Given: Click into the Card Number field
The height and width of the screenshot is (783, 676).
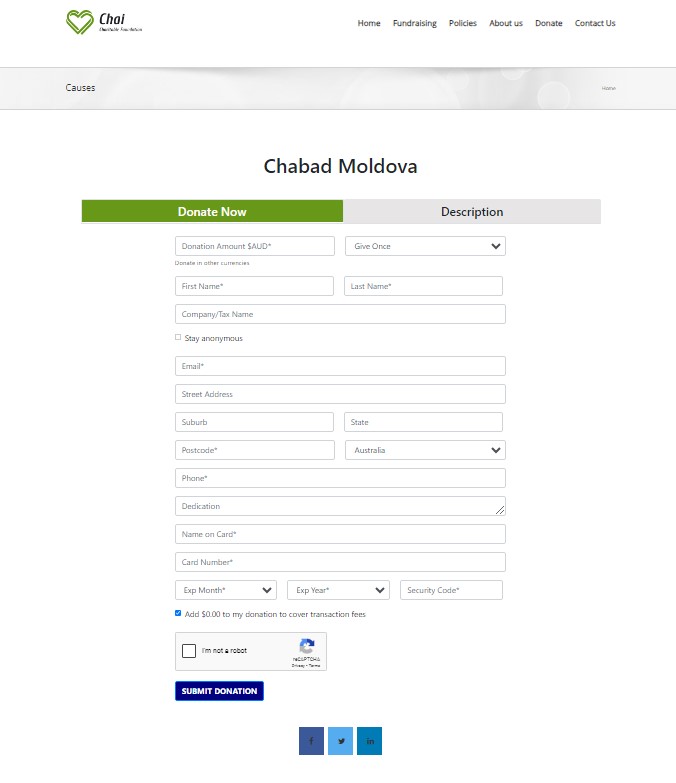Looking at the screenshot, I should [340, 562].
